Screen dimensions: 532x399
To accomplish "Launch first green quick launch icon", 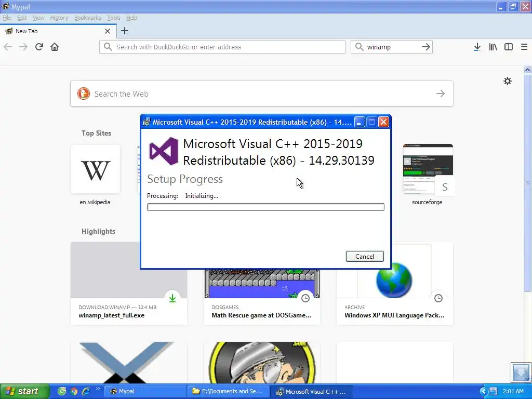I will point(62,391).
